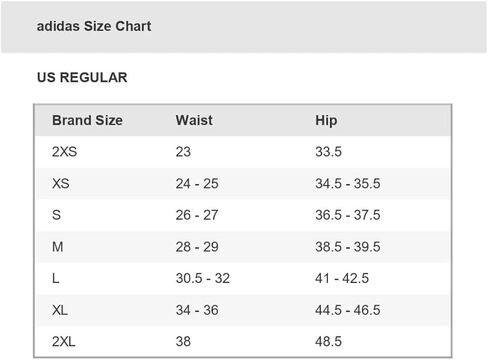This screenshot has width=488, height=360.
Task: Click the Waist column header
Action: click(x=194, y=120)
